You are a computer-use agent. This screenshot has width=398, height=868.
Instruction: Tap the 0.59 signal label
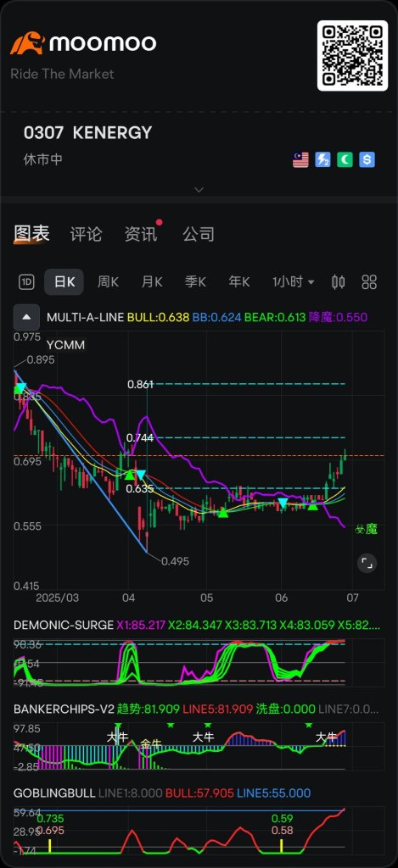[x=282, y=819]
